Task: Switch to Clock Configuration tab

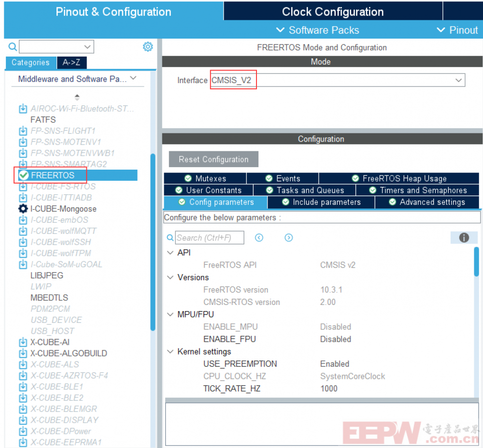Action: point(333,12)
